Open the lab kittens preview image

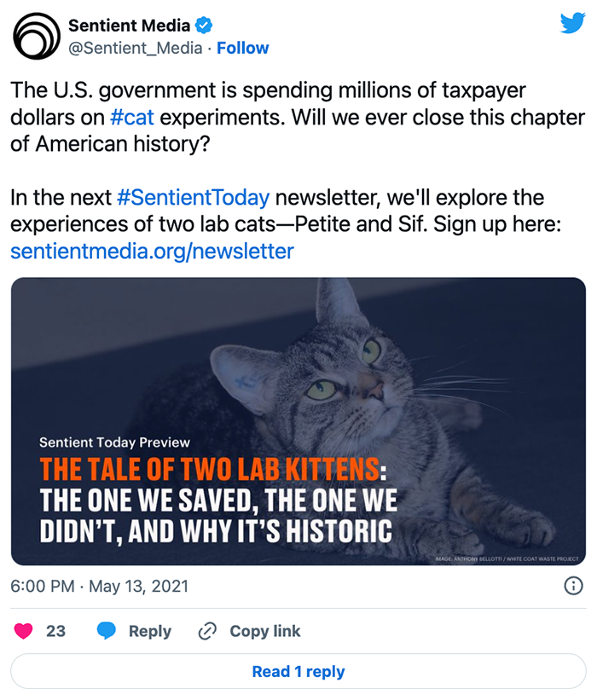(298, 420)
